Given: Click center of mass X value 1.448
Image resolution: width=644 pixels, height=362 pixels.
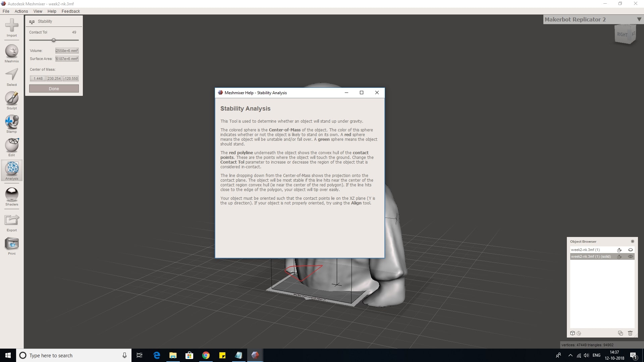Looking at the screenshot, I should pos(38,78).
